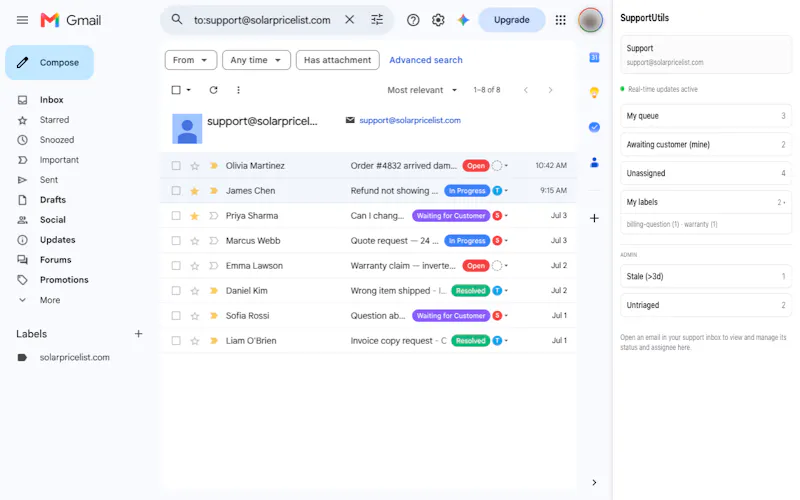Toggle importance marker on Marcus Webb email

pos(213,241)
